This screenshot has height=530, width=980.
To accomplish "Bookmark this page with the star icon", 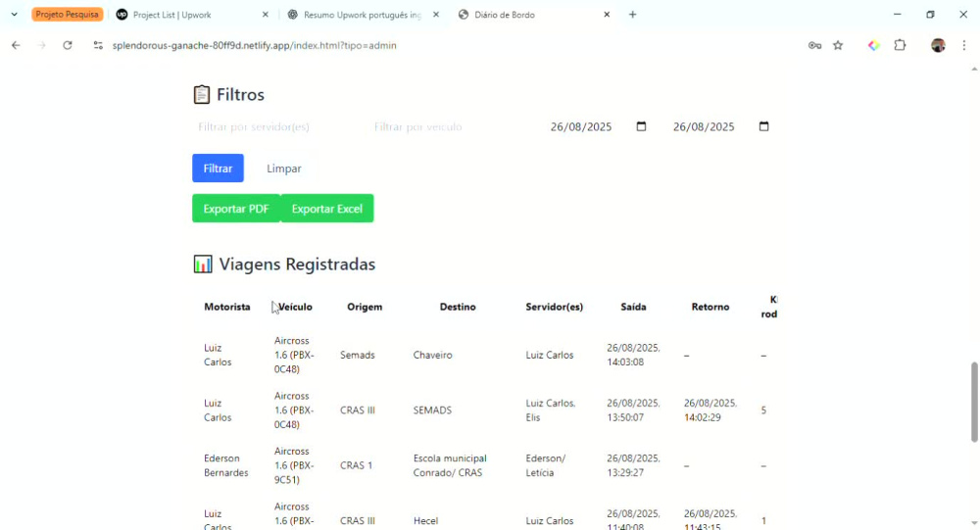I will click(x=838, y=45).
